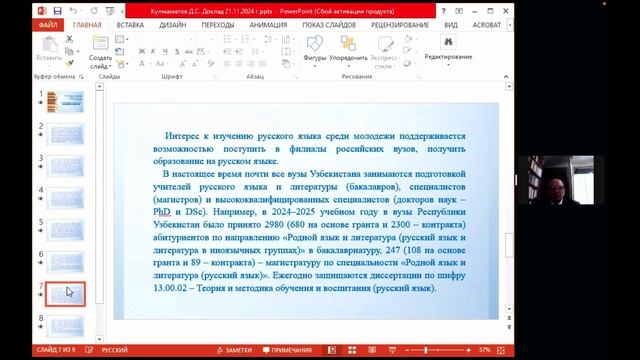Decrease font size with the smaller A icon
The image size is (640, 360).
195,64
